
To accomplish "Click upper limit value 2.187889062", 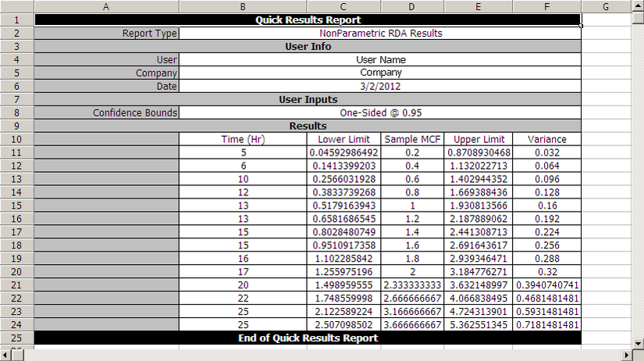I will coord(479,219).
